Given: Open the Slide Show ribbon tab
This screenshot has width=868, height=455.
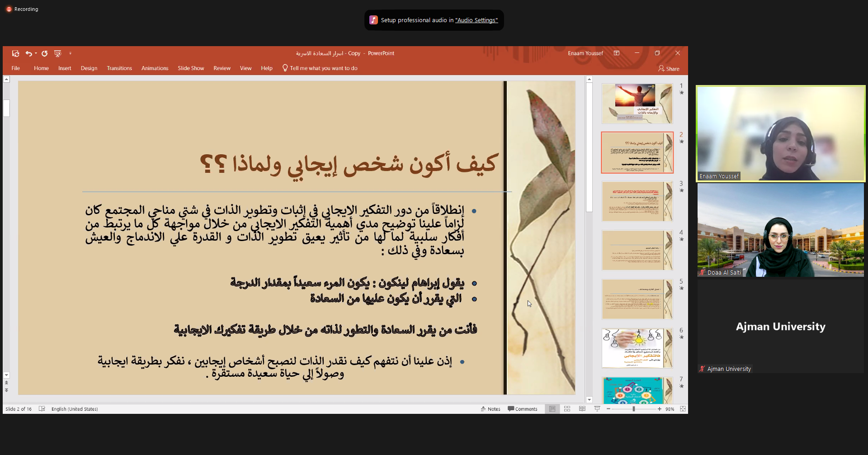Looking at the screenshot, I should 191,68.
